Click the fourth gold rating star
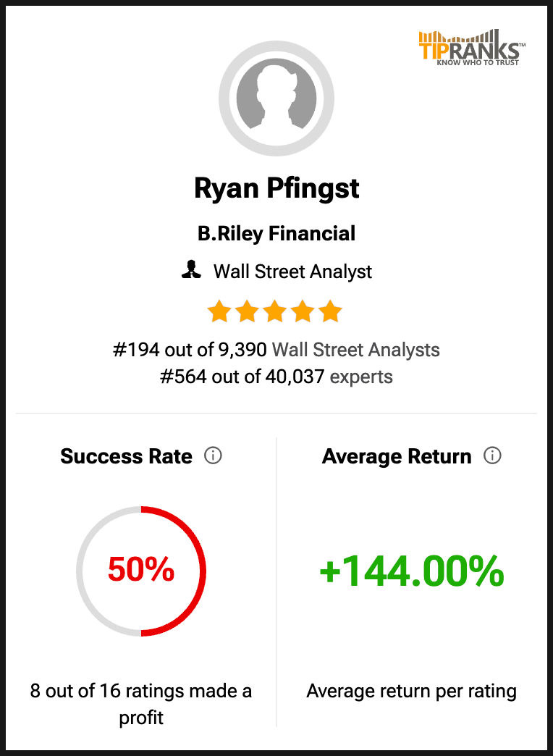This screenshot has width=553, height=756. coord(303,311)
